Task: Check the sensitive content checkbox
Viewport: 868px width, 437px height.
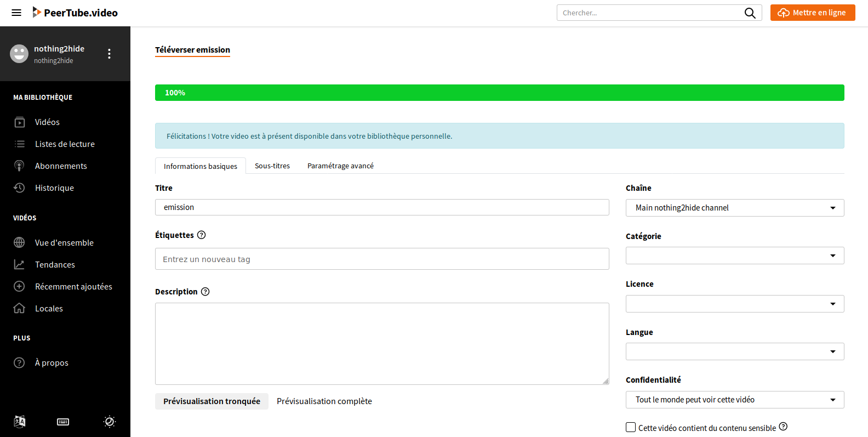Action: tap(631, 427)
